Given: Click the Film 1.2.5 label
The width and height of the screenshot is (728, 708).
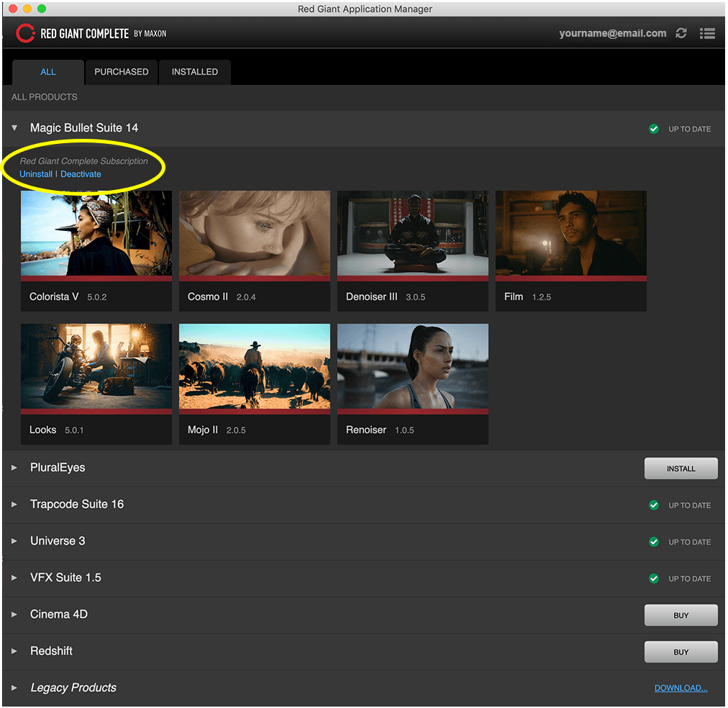Looking at the screenshot, I should tap(527, 296).
